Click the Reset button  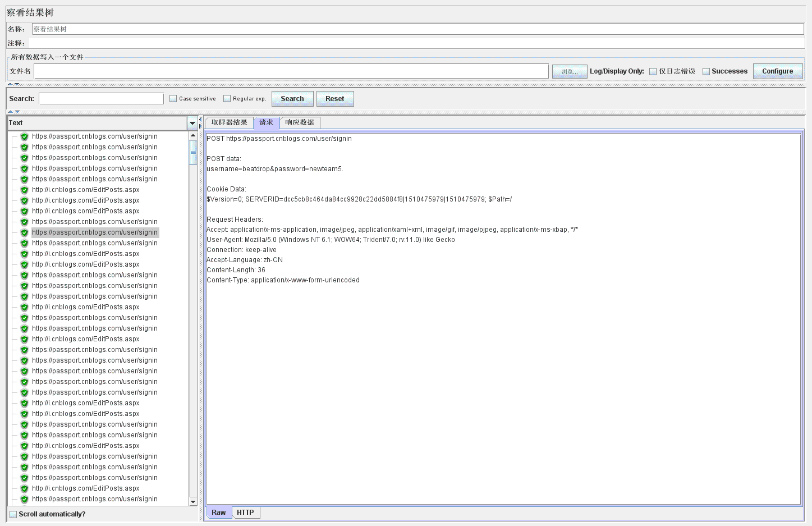(335, 99)
